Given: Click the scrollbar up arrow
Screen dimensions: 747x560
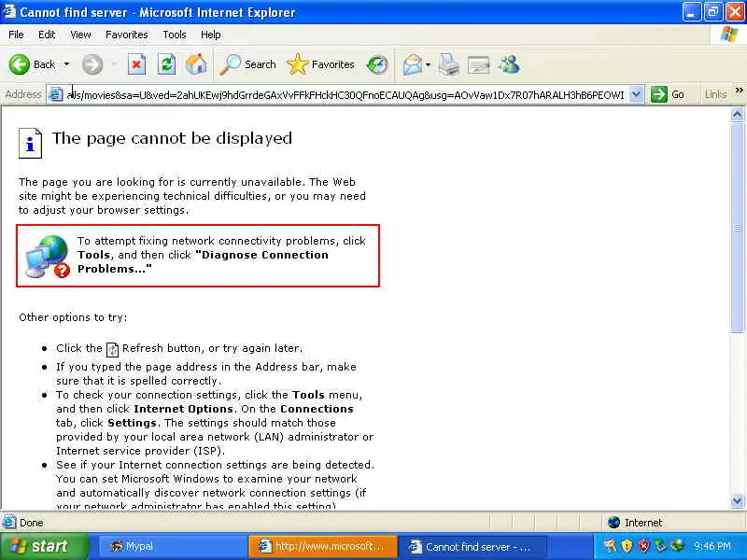Looking at the screenshot, I should 737,114.
